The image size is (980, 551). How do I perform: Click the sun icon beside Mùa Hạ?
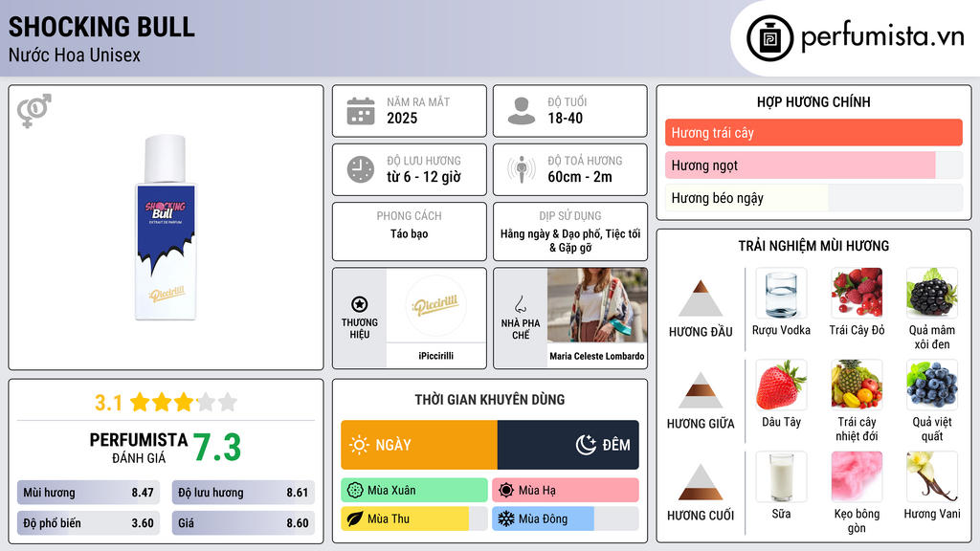(506, 491)
